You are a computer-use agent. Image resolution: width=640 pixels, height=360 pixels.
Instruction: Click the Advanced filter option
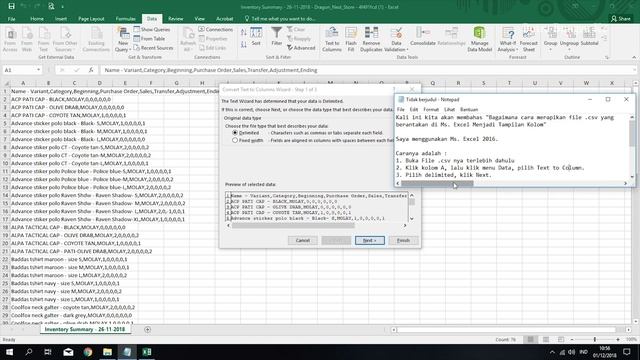[301, 48]
